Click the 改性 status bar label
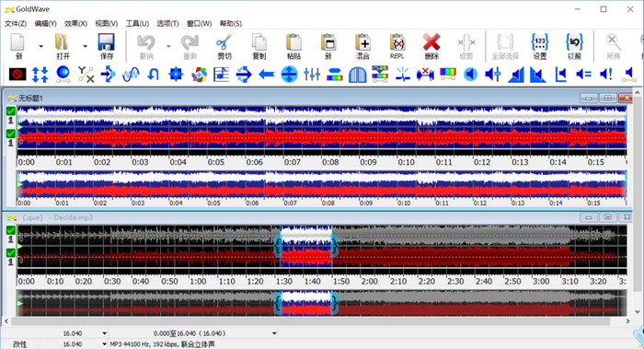644x349 pixels. tap(19, 344)
